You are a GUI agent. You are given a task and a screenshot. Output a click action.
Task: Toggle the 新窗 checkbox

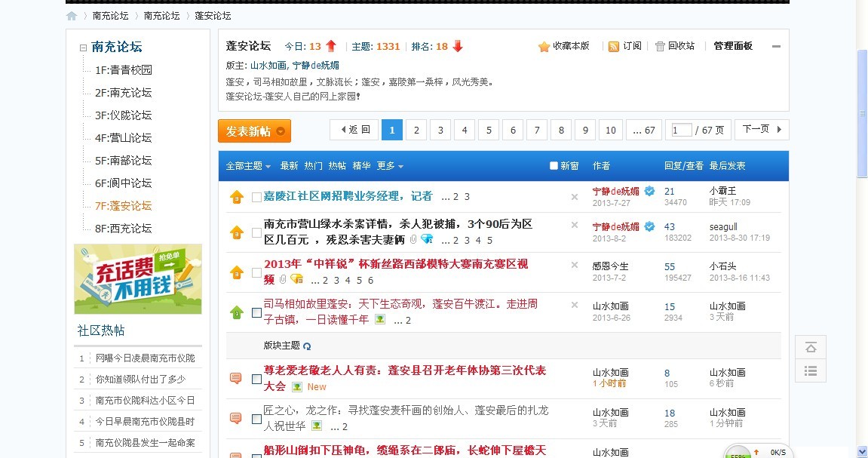tap(554, 166)
